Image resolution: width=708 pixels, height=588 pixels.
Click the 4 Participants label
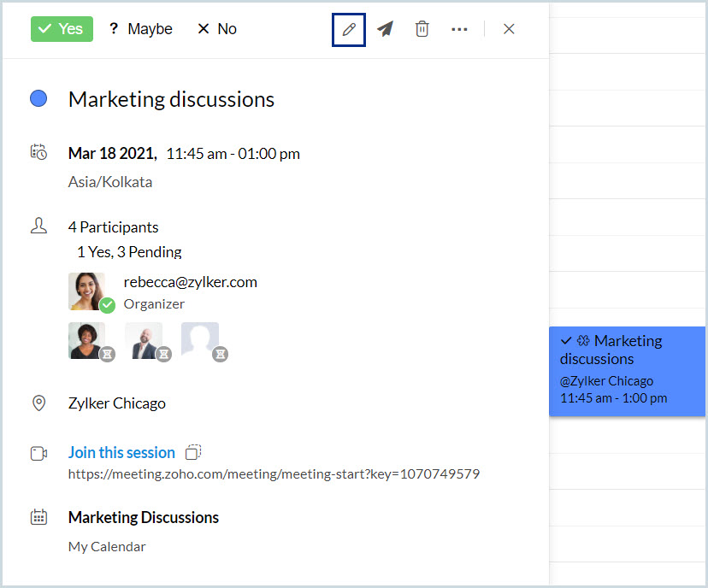point(113,227)
